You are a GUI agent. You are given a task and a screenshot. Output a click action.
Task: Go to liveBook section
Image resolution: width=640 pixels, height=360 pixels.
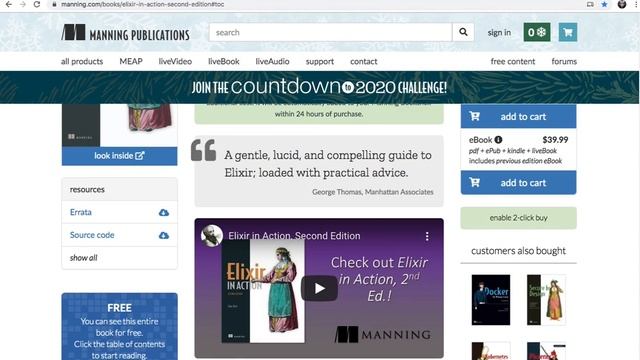click(224, 61)
